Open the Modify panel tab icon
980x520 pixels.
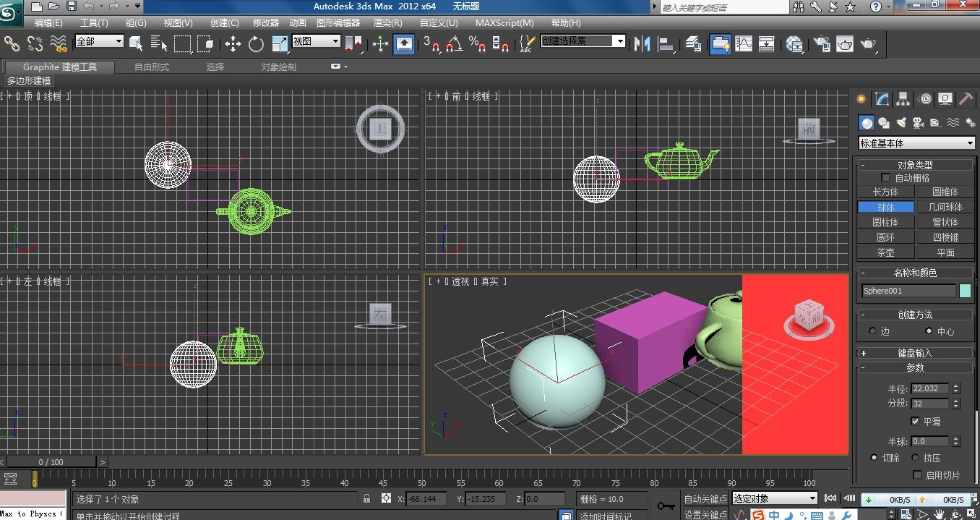click(x=882, y=99)
